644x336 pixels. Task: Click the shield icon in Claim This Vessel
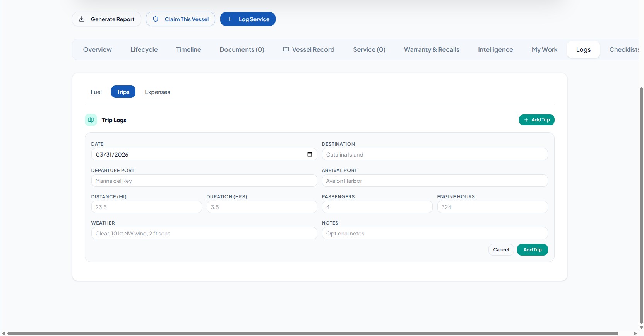156,19
